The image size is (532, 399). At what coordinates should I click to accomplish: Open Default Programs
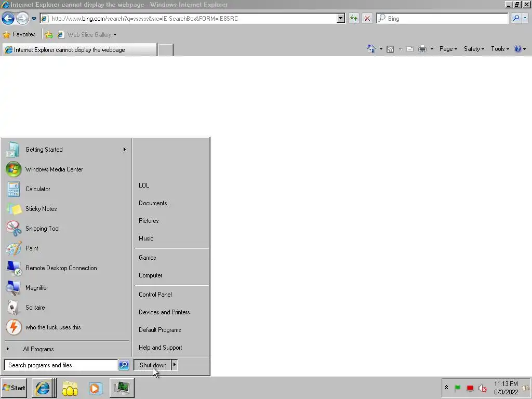tap(171, 330)
